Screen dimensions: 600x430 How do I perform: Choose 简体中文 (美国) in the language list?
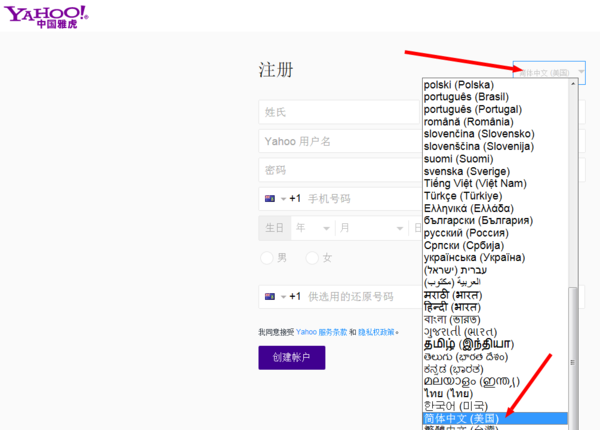tap(467, 417)
